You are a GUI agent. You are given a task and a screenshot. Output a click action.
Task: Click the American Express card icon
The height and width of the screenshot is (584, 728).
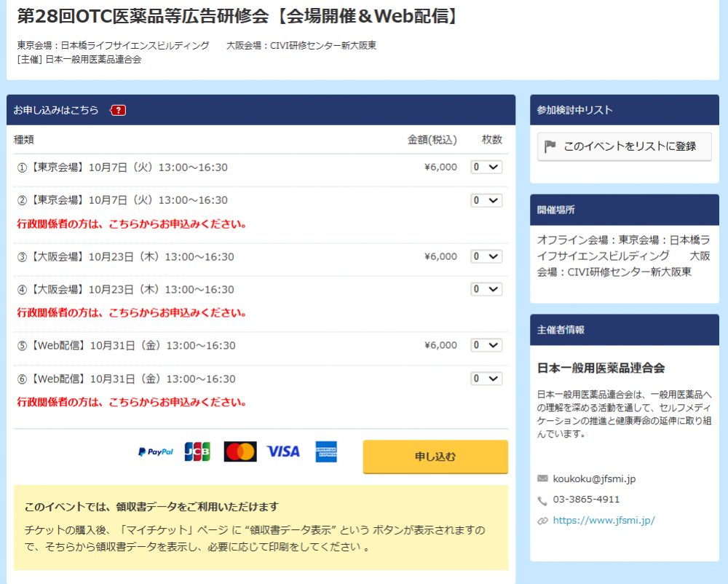[x=325, y=451]
